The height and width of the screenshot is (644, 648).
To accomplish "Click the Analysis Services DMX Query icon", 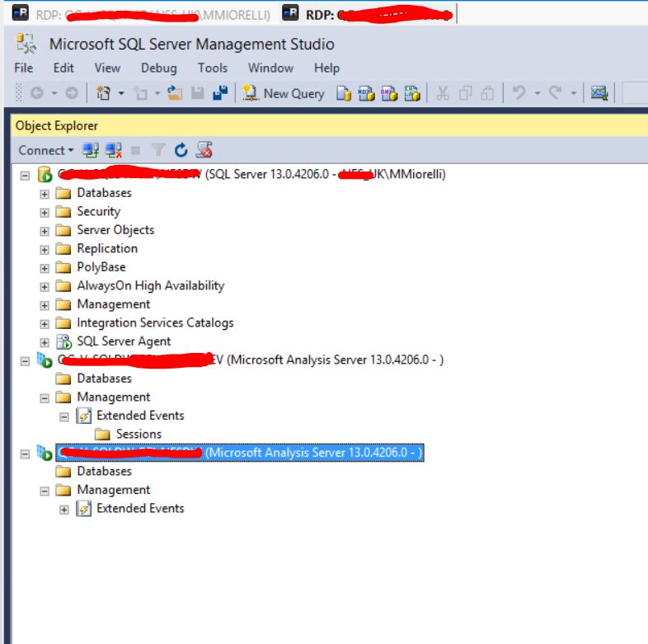I will [x=389, y=93].
